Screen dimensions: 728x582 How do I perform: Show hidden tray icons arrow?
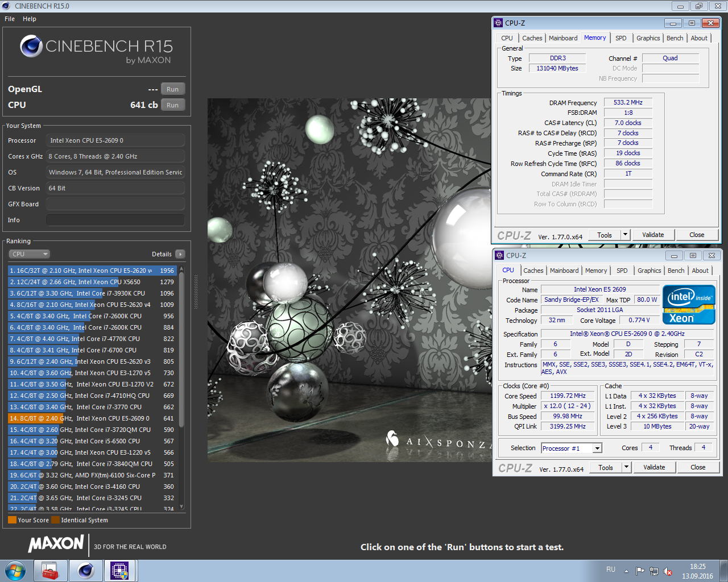[x=626, y=571]
